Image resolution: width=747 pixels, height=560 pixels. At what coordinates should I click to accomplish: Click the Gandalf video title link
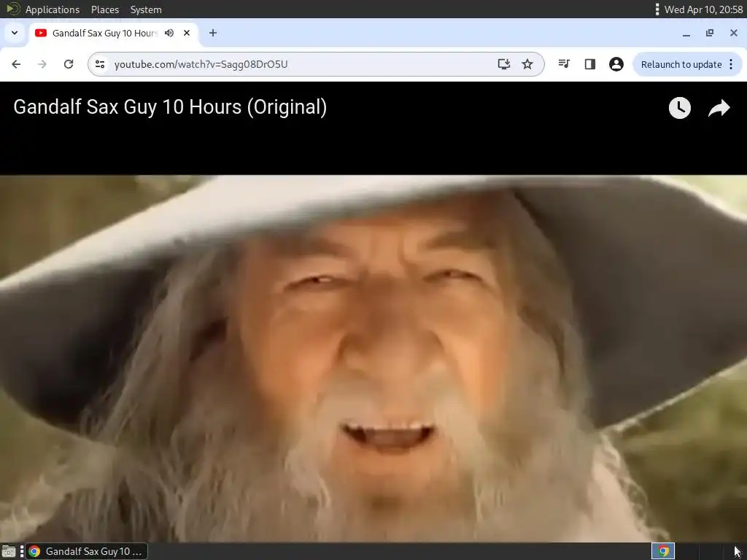[170, 107]
